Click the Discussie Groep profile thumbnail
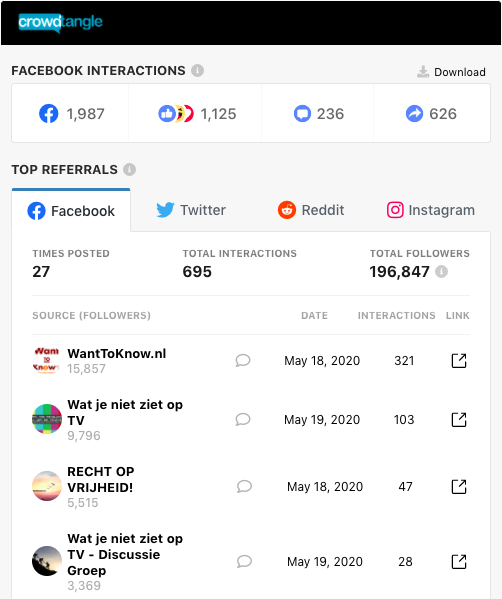Image resolution: width=502 pixels, height=599 pixels. [x=47, y=561]
